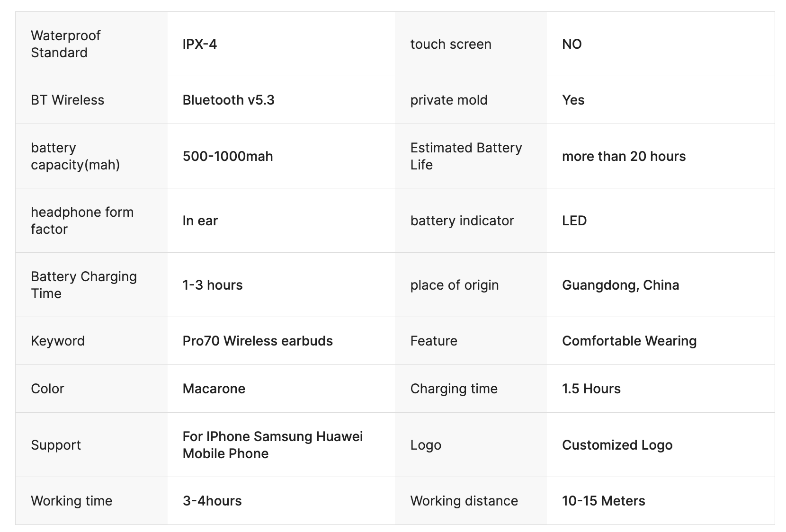
Task: Click 'Estimated Battery Life' label
Action: coord(466,156)
